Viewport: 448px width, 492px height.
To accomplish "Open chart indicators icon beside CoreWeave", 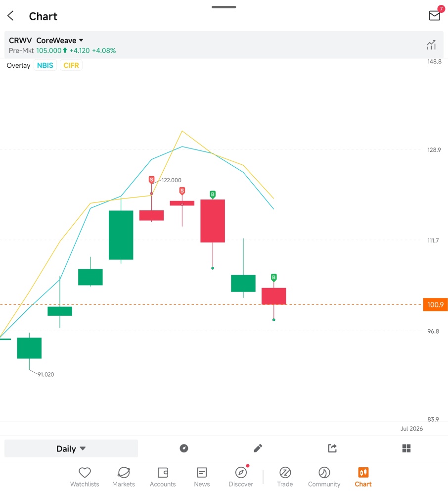I will (431, 45).
